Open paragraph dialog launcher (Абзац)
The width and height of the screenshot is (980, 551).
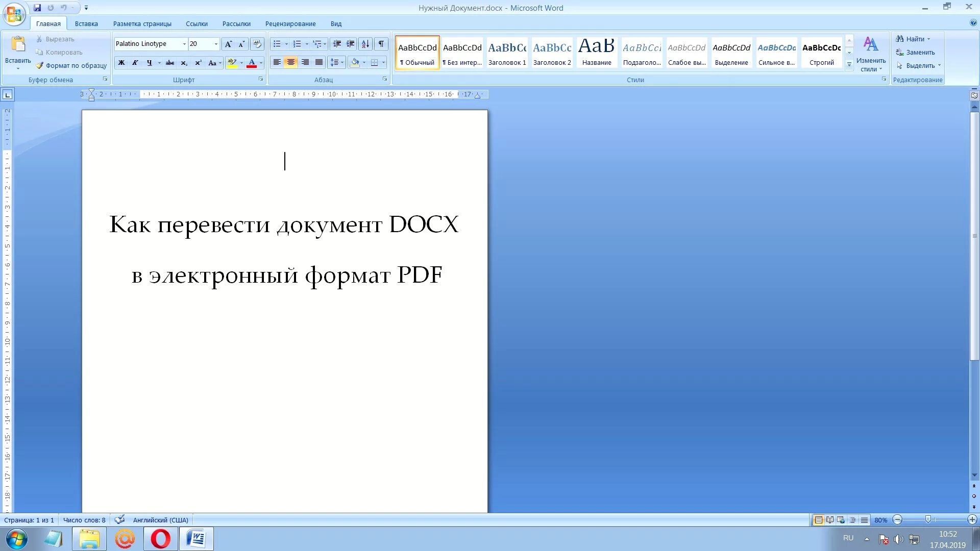pyautogui.click(x=385, y=79)
